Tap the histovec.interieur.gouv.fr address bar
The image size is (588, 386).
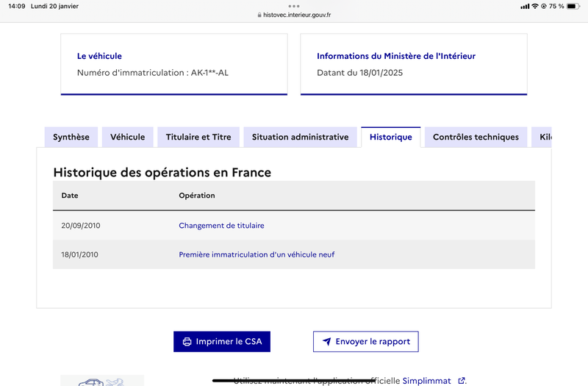(294, 15)
